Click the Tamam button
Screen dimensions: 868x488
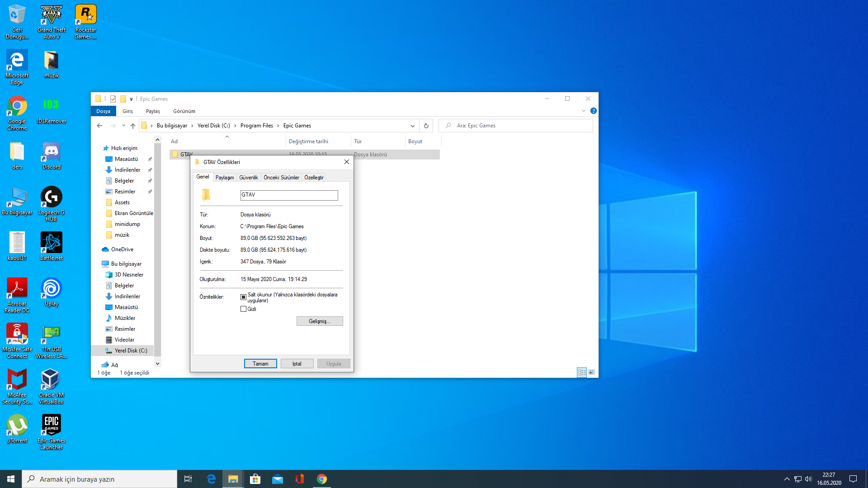pyautogui.click(x=260, y=364)
